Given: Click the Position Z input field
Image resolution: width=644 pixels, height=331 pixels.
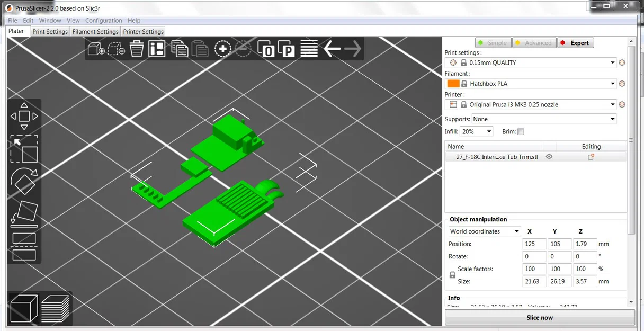Looking at the screenshot, I should pos(585,244).
